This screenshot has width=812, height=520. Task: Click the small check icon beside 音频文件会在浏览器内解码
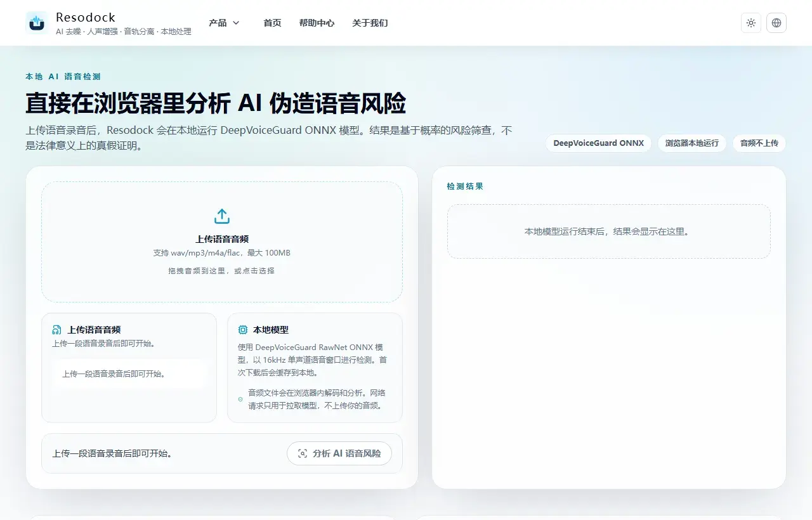[x=240, y=399]
